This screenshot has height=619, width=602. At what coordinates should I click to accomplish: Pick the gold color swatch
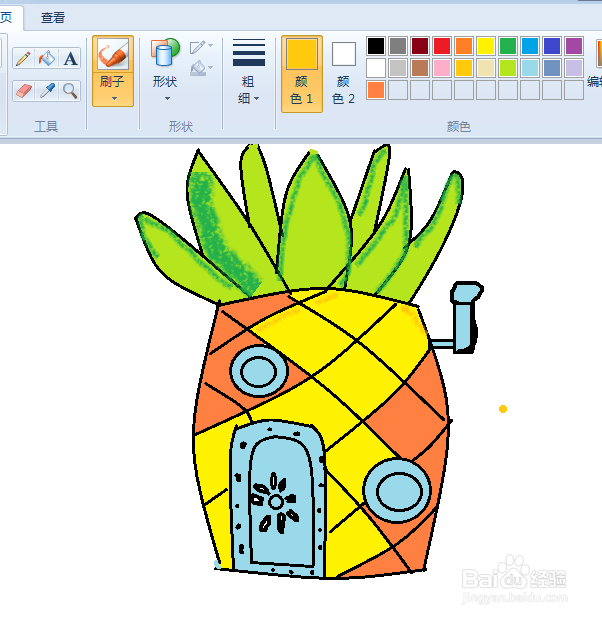click(464, 68)
